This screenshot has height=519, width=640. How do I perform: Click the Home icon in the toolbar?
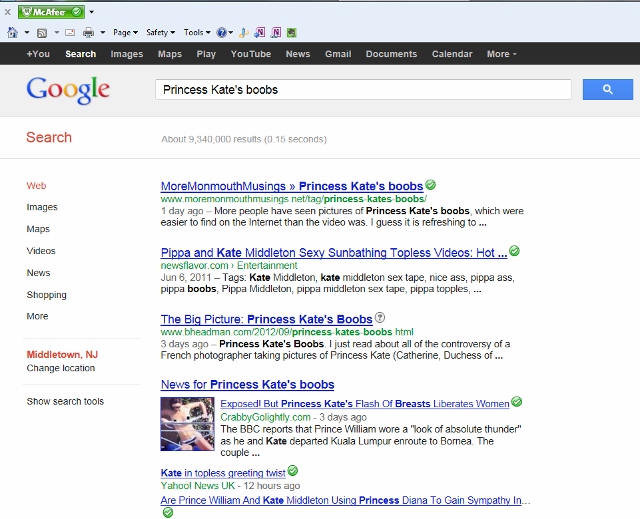(12, 32)
